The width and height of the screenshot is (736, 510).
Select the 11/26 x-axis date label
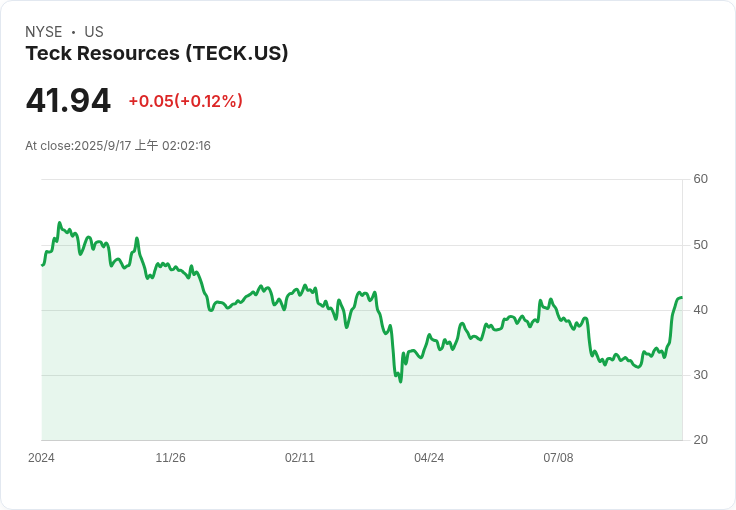(x=170, y=458)
